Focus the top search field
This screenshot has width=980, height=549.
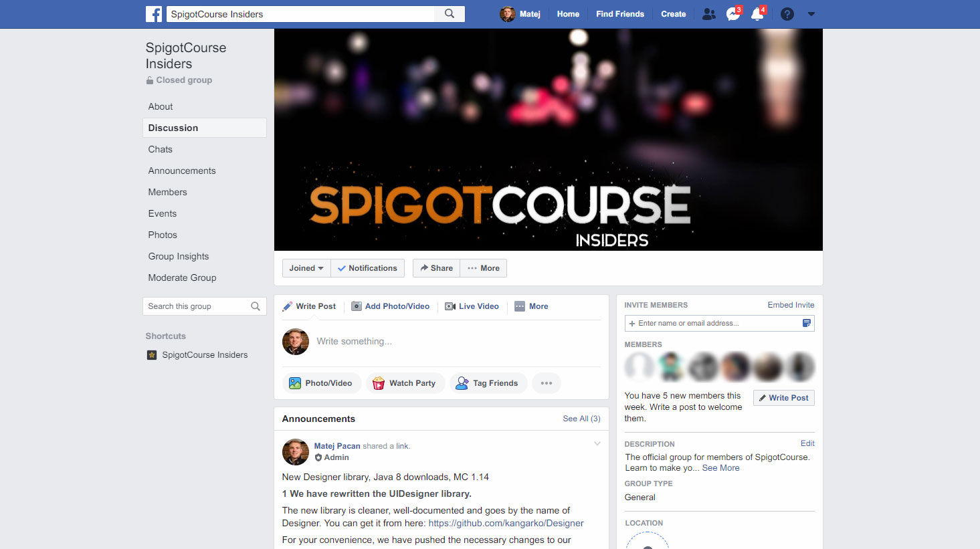[300, 14]
